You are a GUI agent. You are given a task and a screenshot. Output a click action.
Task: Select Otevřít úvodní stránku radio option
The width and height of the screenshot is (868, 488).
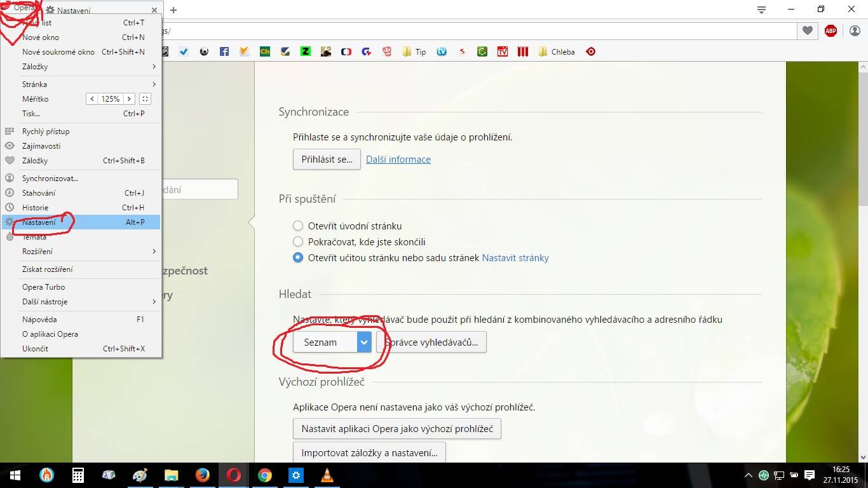pyautogui.click(x=298, y=226)
